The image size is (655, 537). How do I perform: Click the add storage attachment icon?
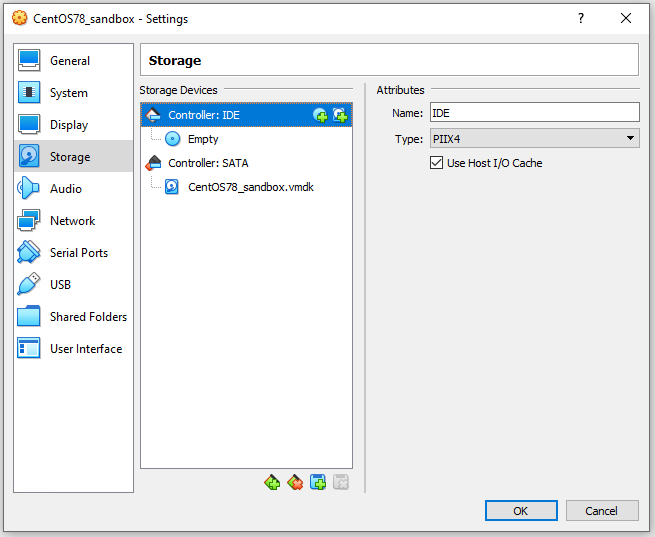[x=318, y=483]
